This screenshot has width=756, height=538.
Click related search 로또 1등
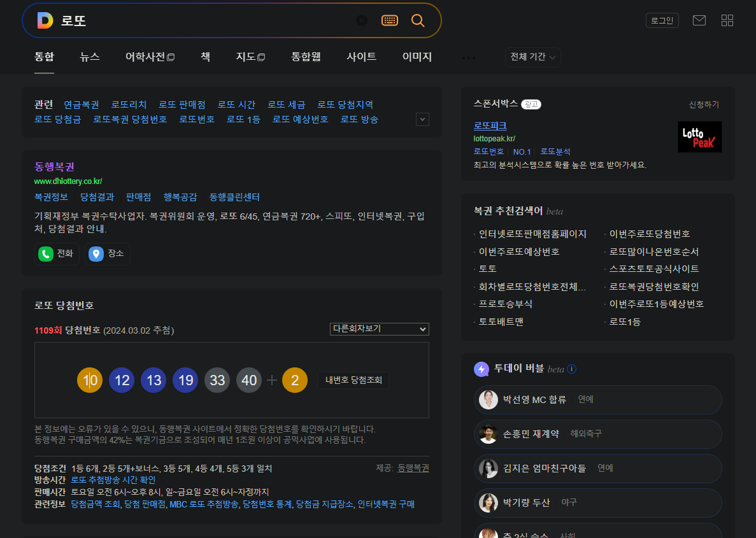coord(243,119)
